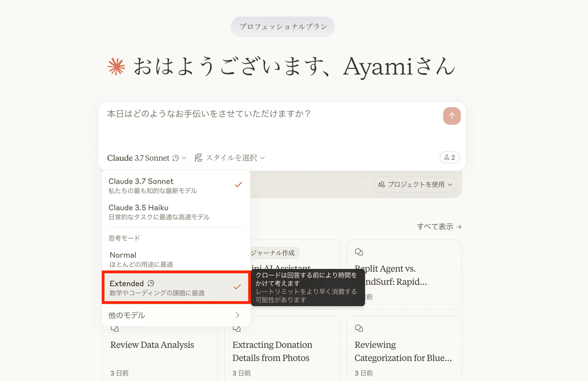Click the chat icon above Reviewing Categorization card
588x381 pixels.
tap(359, 328)
